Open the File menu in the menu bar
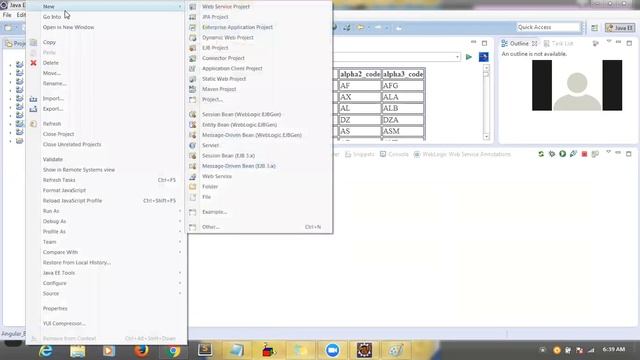 click(x=7, y=15)
